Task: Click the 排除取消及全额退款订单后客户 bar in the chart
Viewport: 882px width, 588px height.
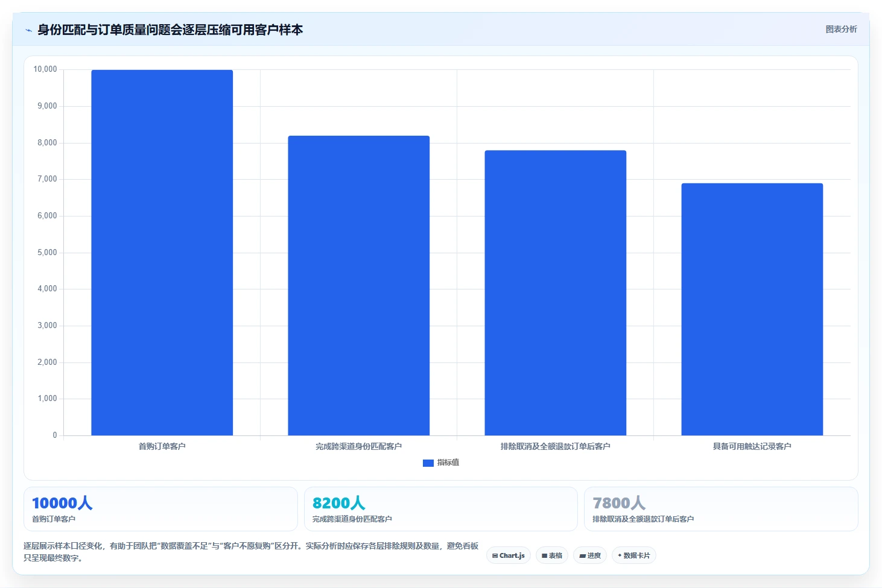Action: point(555,292)
